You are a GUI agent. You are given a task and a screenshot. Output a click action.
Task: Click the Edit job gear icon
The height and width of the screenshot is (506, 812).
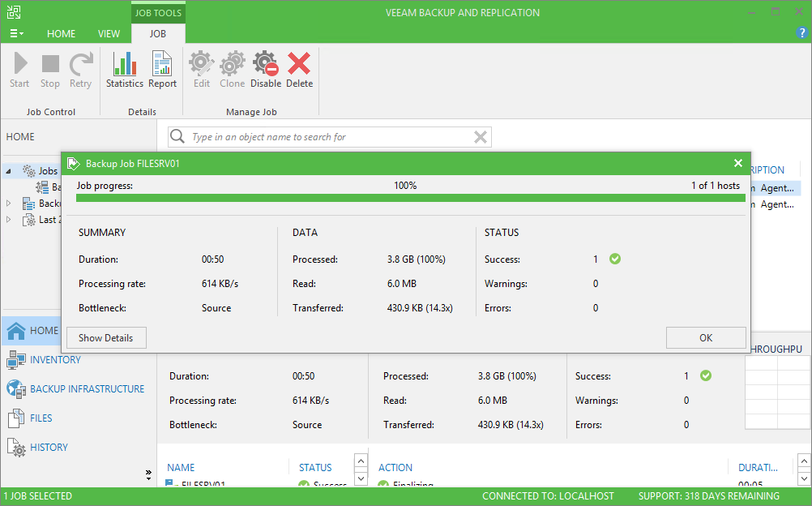click(202, 63)
